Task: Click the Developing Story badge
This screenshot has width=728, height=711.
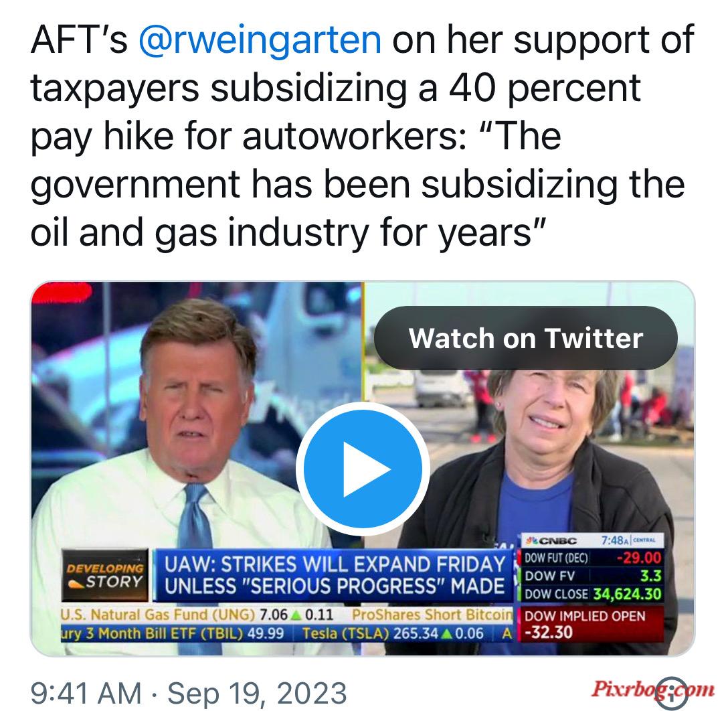Action: click(105, 575)
